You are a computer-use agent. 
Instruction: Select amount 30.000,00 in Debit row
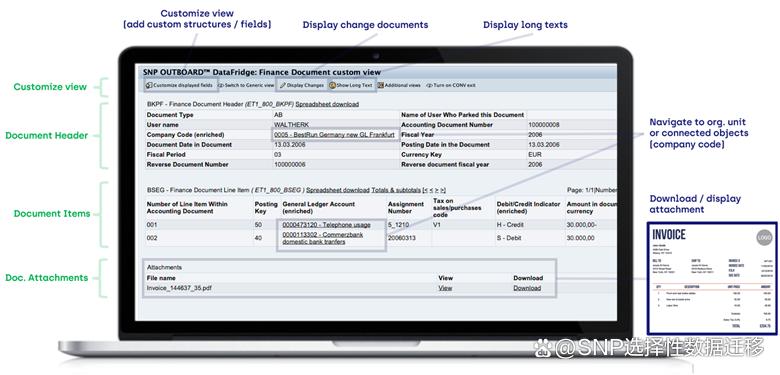pos(581,238)
